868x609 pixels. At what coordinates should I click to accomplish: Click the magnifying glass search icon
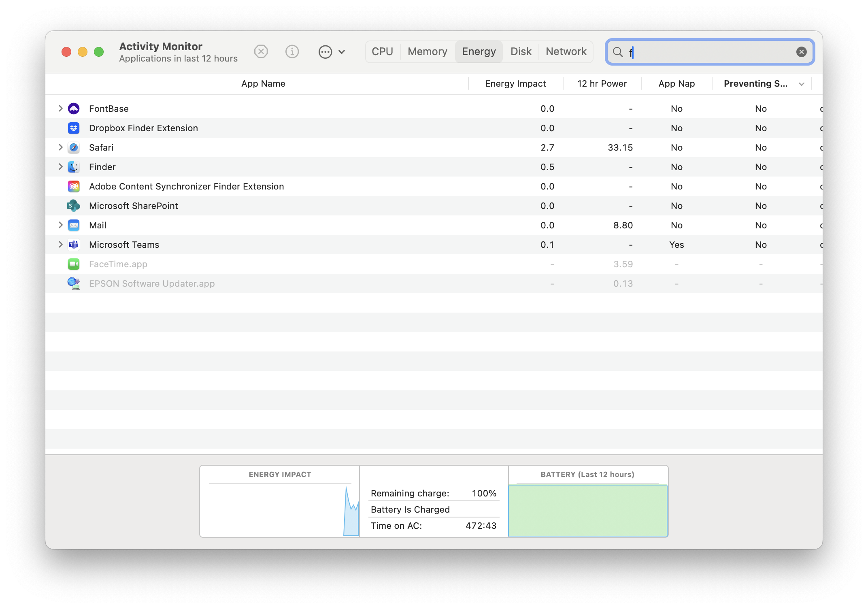tap(617, 52)
